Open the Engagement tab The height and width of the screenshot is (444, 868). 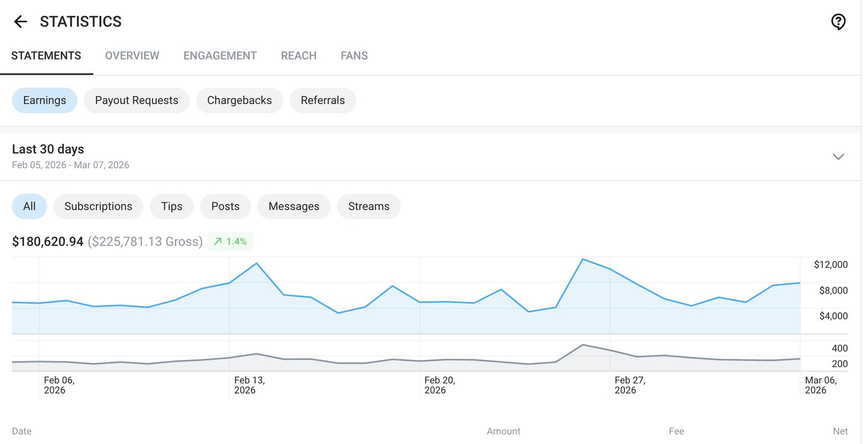click(220, 56)
